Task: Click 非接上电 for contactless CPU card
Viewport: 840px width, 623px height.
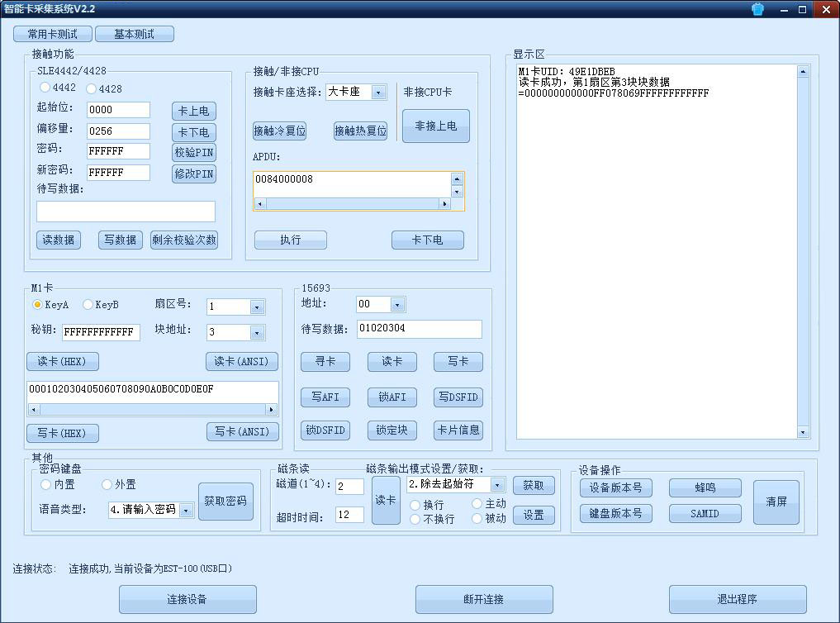Action: click(x=435, y=126)
